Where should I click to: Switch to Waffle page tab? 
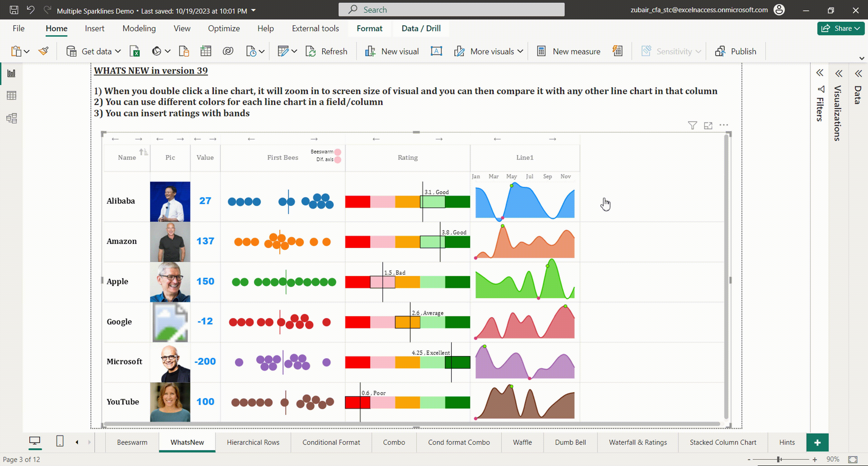coord(522,442)
